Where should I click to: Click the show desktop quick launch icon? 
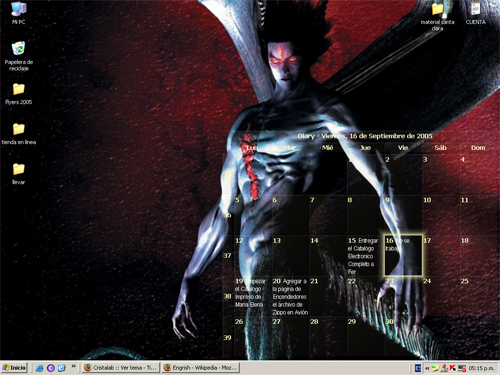[62, 368]
